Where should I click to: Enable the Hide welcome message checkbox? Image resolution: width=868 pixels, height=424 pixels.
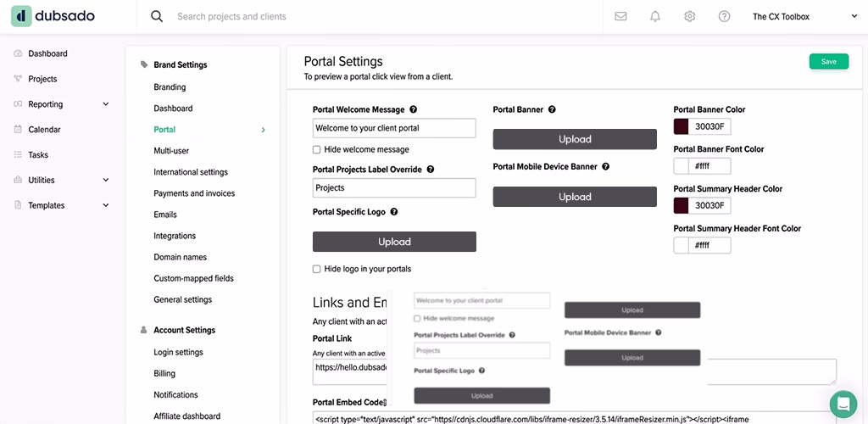click(x=317, y=149)
